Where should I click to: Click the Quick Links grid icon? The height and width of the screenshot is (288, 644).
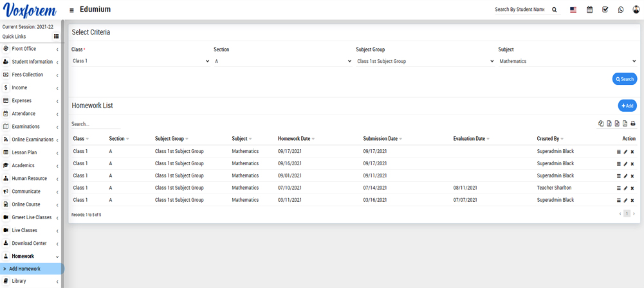(x=56, y=37)
